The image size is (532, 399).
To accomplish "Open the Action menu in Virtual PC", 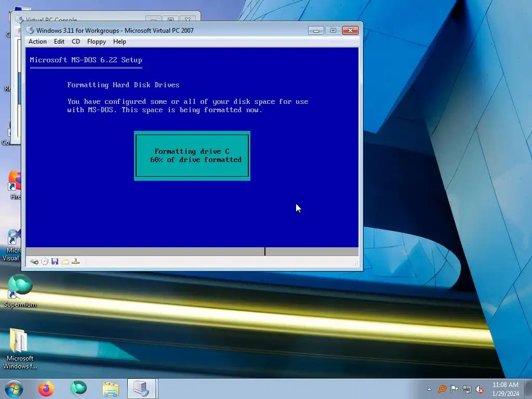I will pyautogui.click(x=37, y=42).
